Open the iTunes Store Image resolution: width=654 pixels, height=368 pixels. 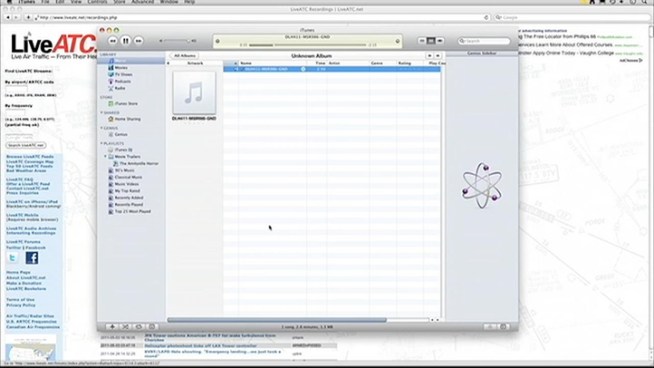pyautogui.click(x=126, y=103)
